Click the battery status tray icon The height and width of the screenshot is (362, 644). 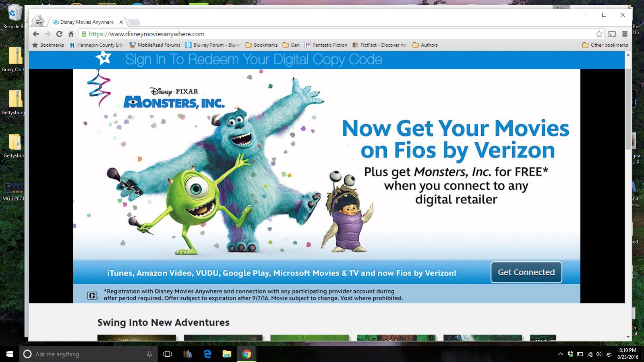click(580, 354)
